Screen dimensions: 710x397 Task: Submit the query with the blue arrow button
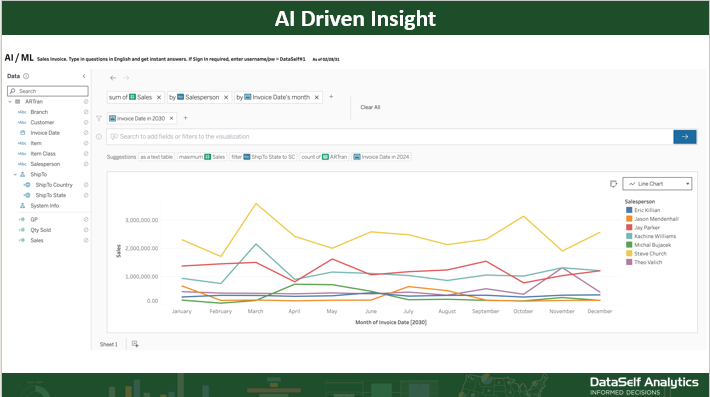[685, 137]
